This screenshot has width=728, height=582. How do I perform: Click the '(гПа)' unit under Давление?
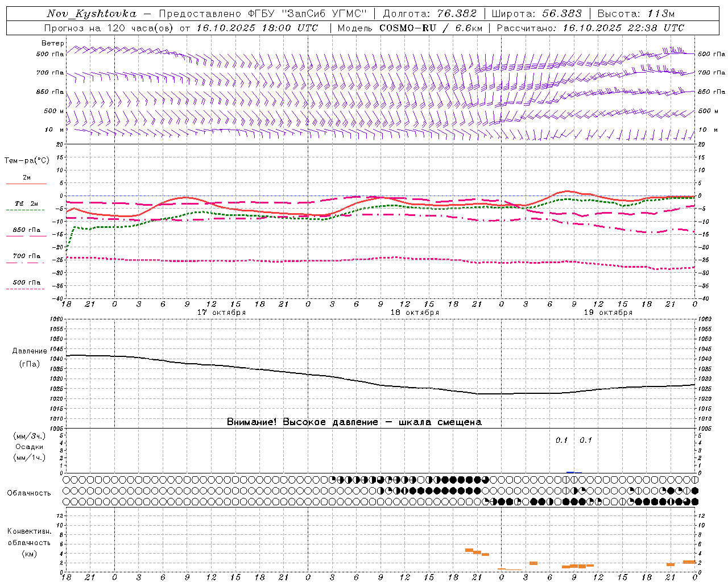click(x=30, y=364)
